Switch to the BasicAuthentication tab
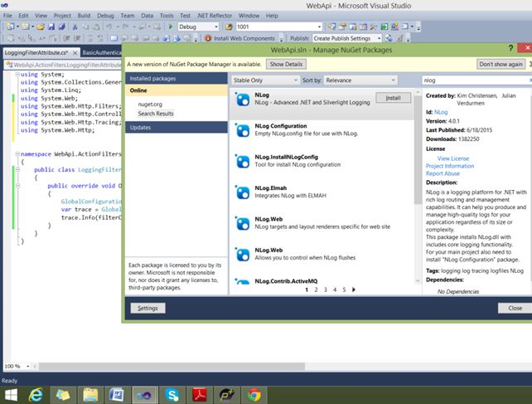The image size is (532, 404). [x=101, y=52]
